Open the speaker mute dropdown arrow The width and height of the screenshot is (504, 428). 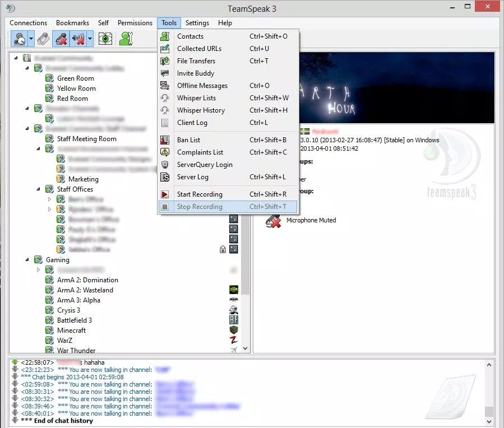89,39
